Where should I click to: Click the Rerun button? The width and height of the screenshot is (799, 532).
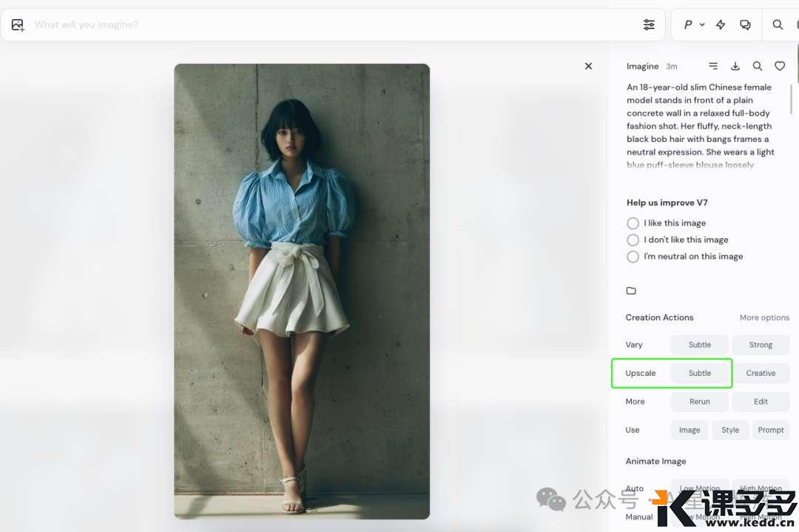click(x=700, y=402)
